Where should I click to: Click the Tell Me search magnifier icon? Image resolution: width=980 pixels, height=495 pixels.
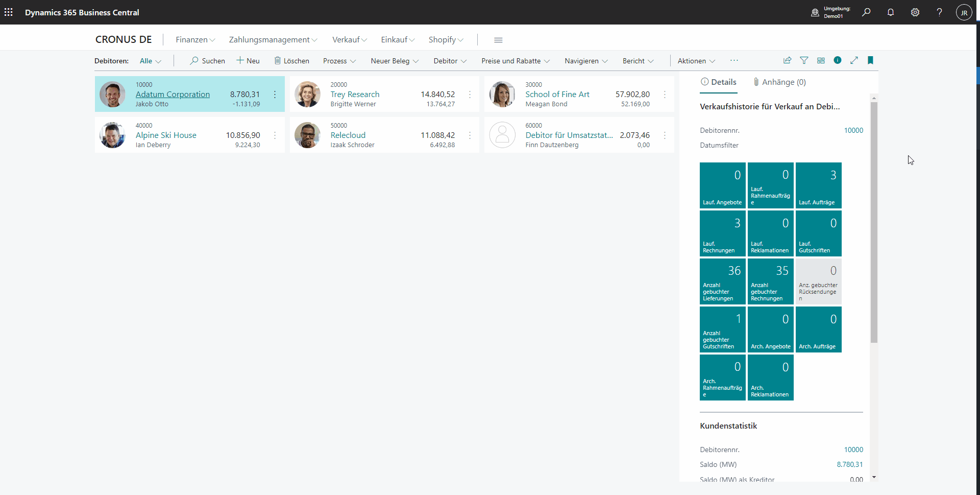866,12
